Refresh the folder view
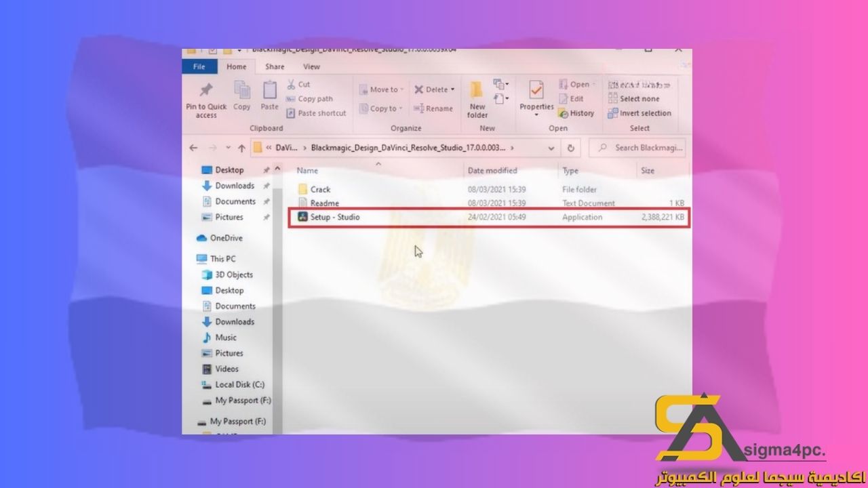 point(571,147)
